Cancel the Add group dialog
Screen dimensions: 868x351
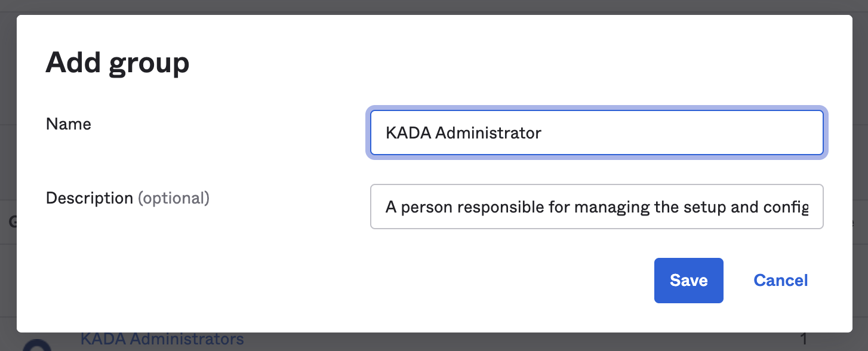(780, 281)
